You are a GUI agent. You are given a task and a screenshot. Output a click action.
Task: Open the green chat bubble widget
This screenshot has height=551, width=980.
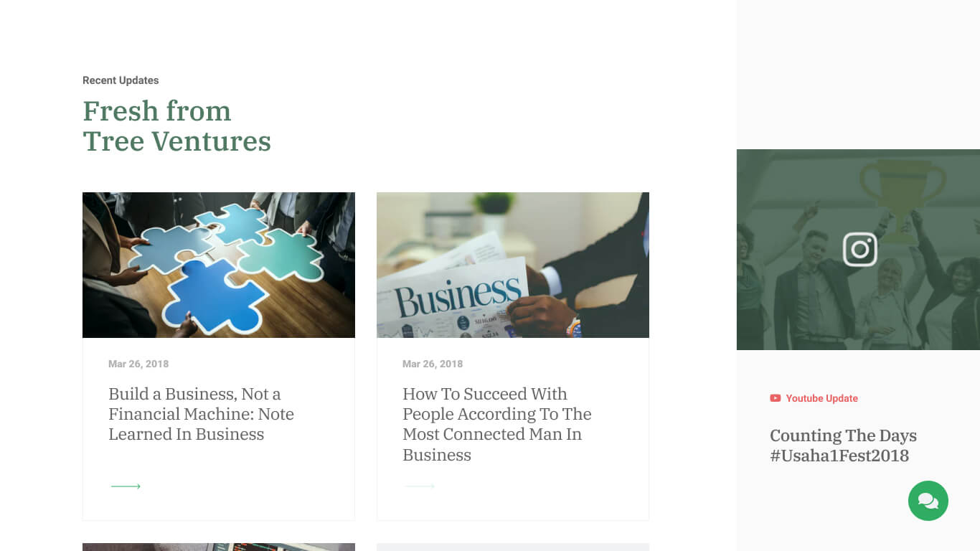[928, 501]
